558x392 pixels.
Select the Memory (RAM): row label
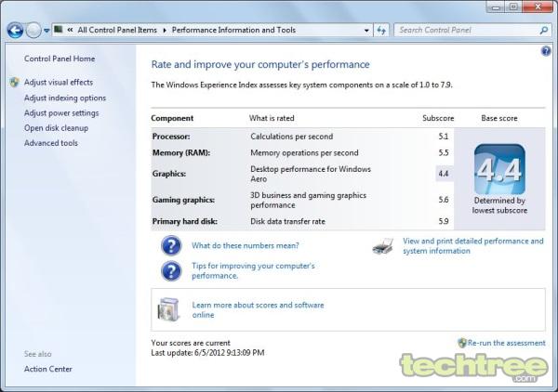click(181, 153)
